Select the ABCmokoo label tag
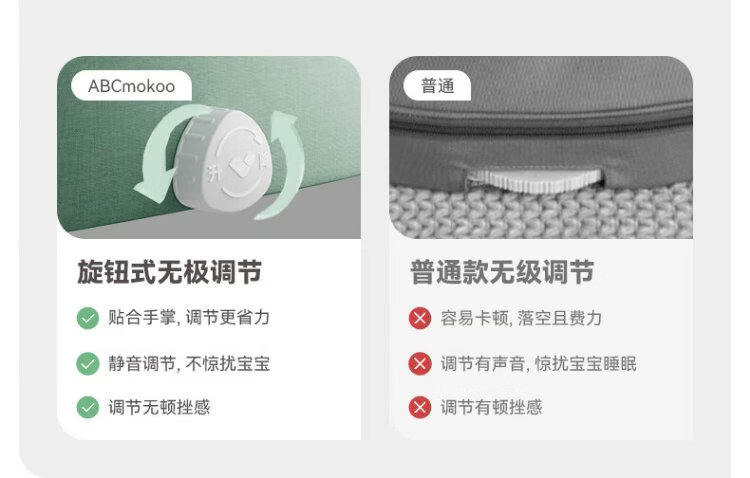This screenshot has height=478, width=750. [x=132, y=86]
